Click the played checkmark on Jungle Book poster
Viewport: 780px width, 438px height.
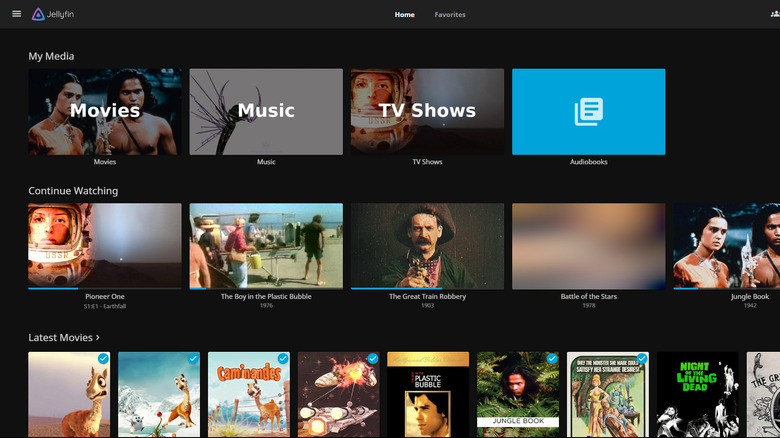click(x=552, y=358)
